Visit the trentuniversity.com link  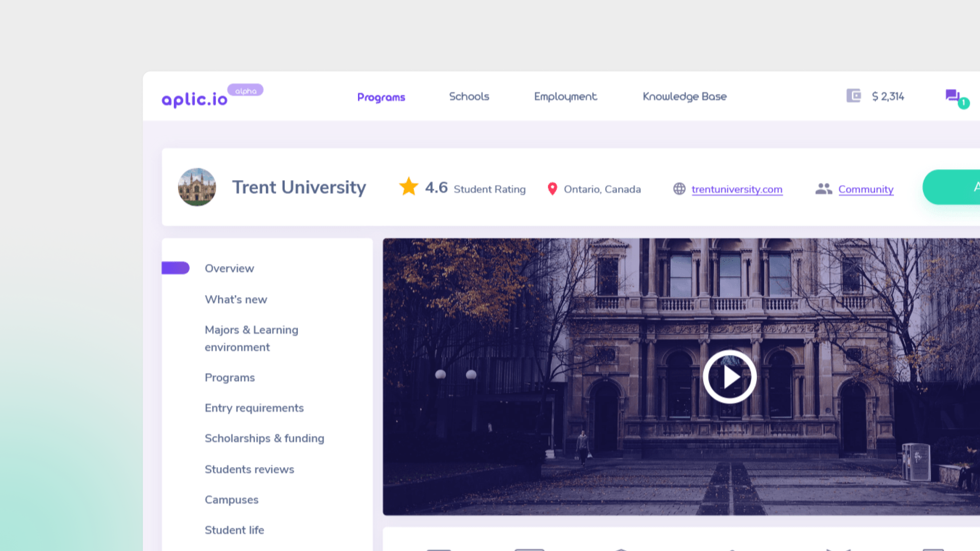coord(737,189)
